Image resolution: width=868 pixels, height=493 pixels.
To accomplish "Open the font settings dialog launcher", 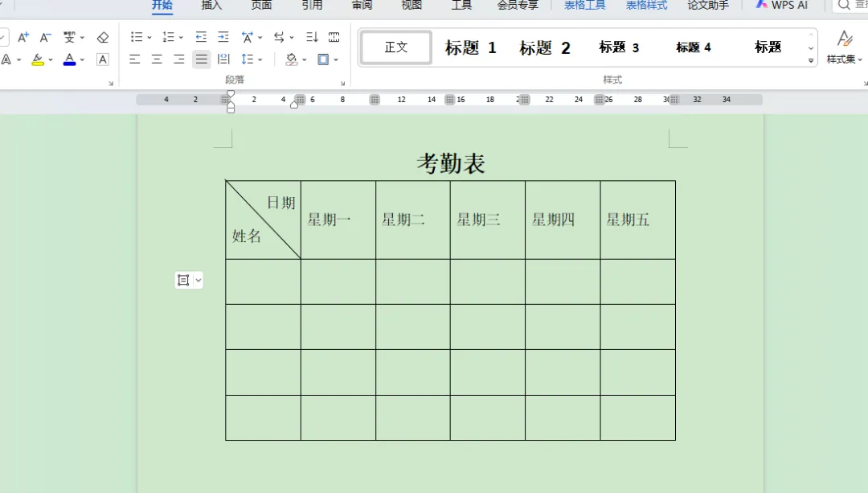I will 111,83.
